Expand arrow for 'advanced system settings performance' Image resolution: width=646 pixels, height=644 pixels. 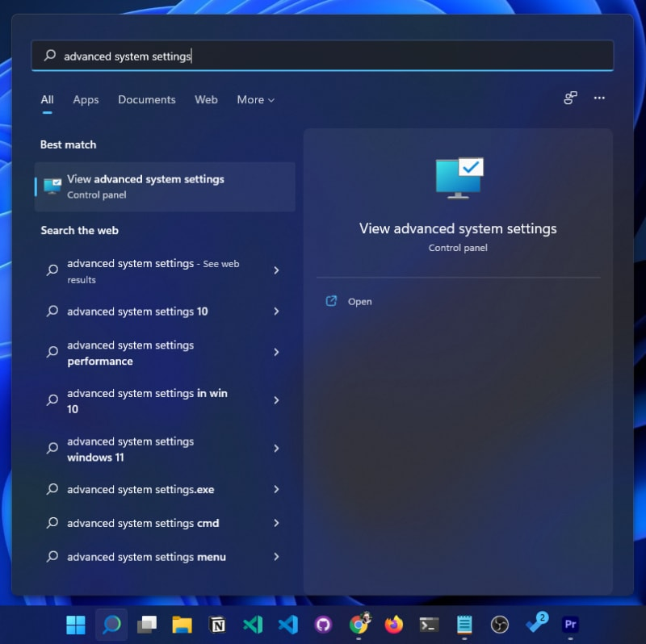coord(276,353)
